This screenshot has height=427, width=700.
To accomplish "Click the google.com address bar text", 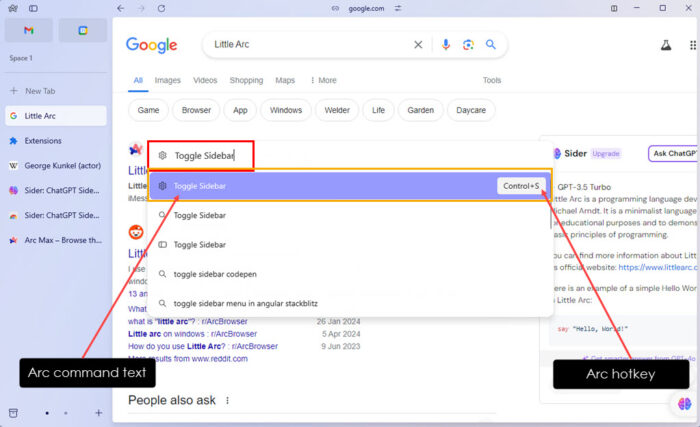I will [x=366, y=8].
